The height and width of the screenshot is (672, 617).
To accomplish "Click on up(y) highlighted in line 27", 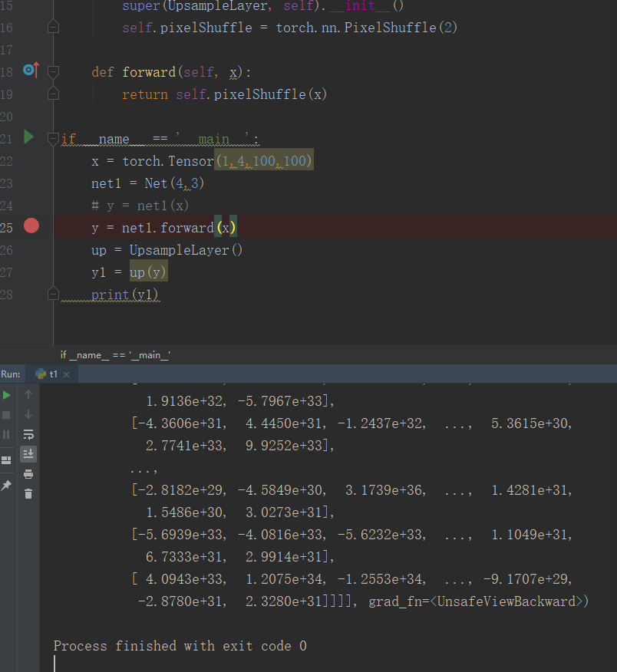I will coord(148,272).
